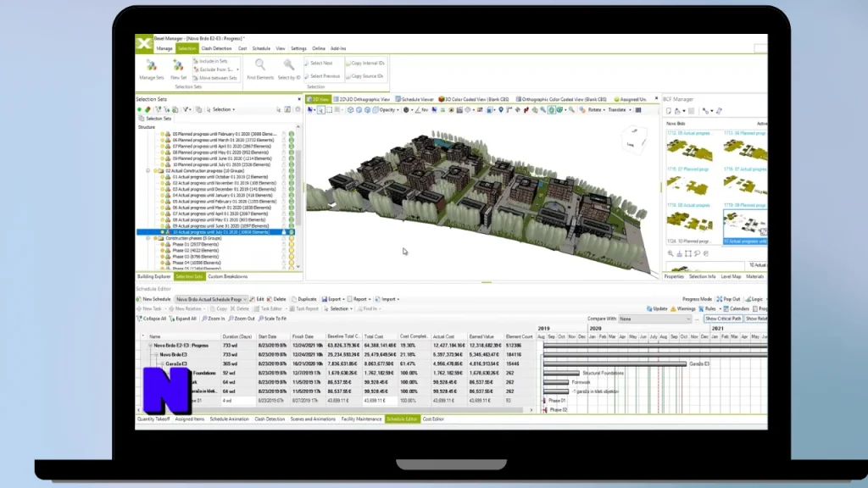
Task: Switch to Level Map tab
Action: click(x=731, y=277)
